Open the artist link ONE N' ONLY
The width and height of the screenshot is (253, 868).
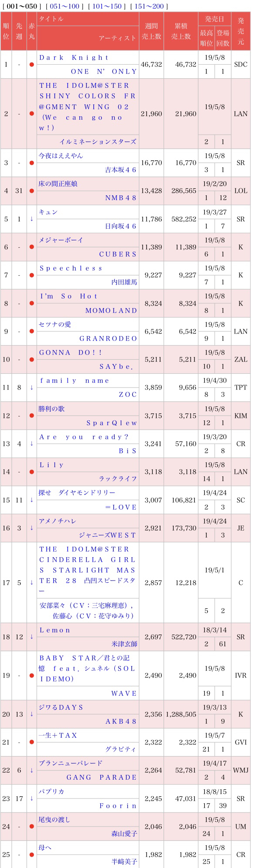point(104,72)
